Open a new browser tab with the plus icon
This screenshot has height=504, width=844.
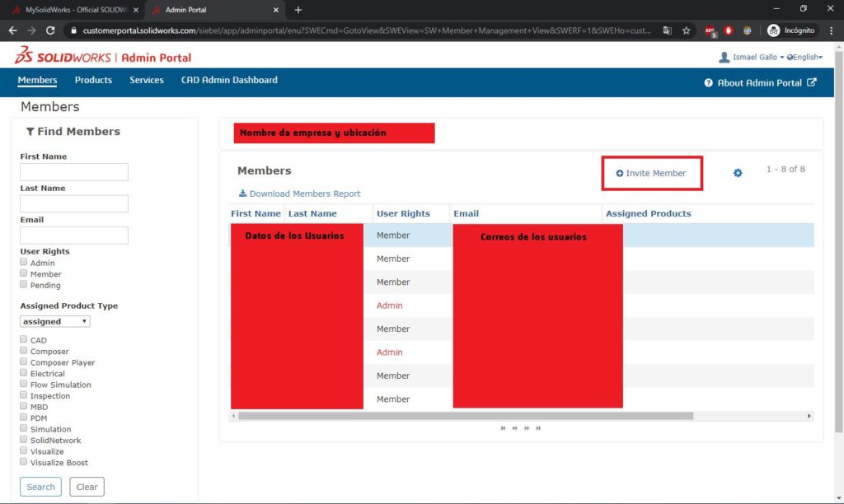click(x=298, y=10)
